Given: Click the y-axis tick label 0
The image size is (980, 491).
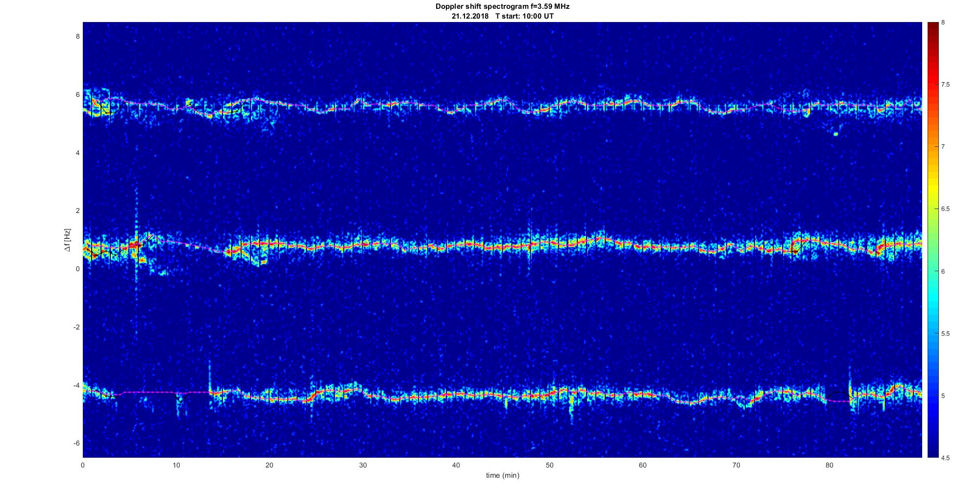Looking at the screenshot, I should tap(77, 269).
